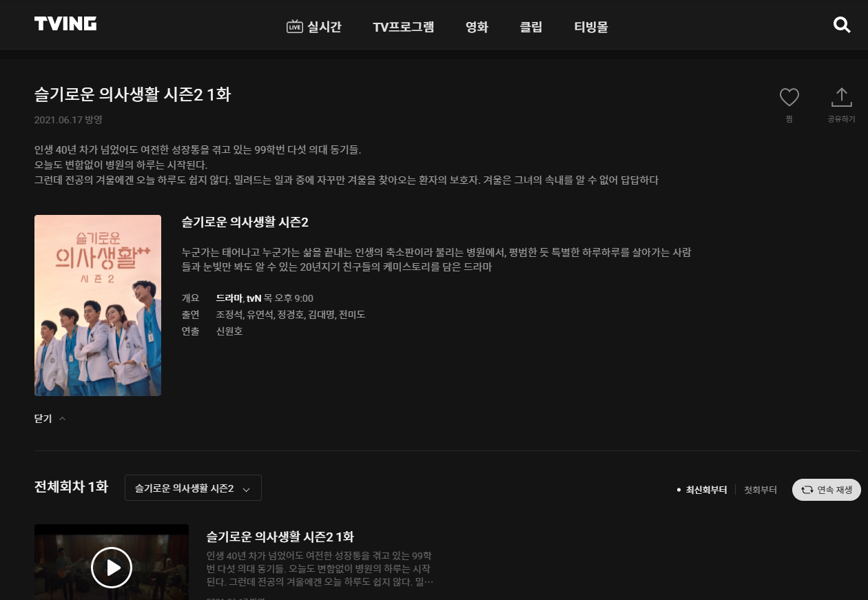This screenshot has width=868, height=600.
Task: Open the 티빙몰 menu
Action: click(591, 27)
